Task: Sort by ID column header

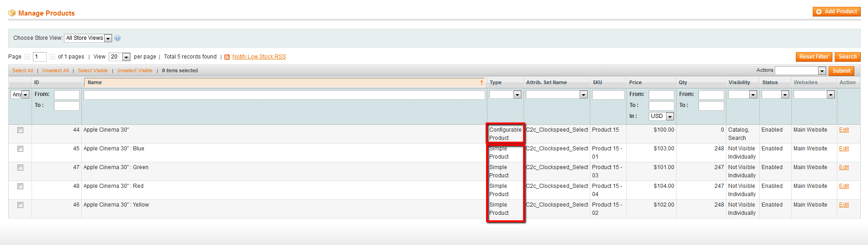Action: pyautogui.click(x=37, y=83)
